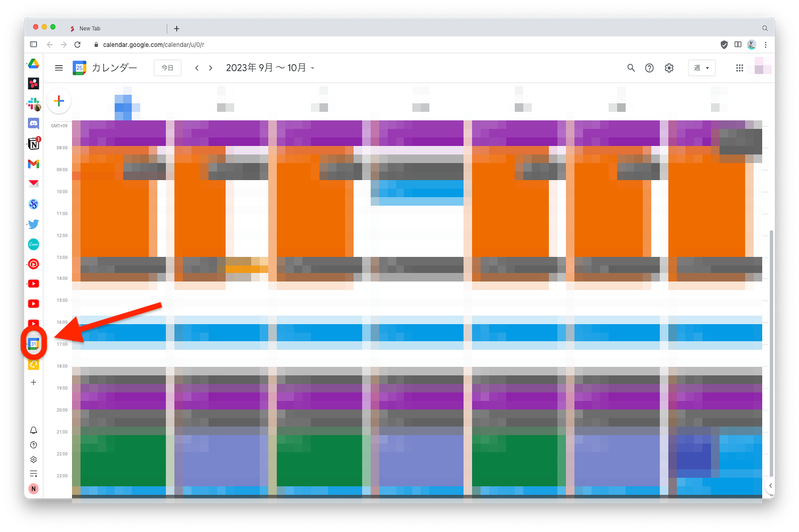Open Gmail from the sidebar

(x=33, y=164)
